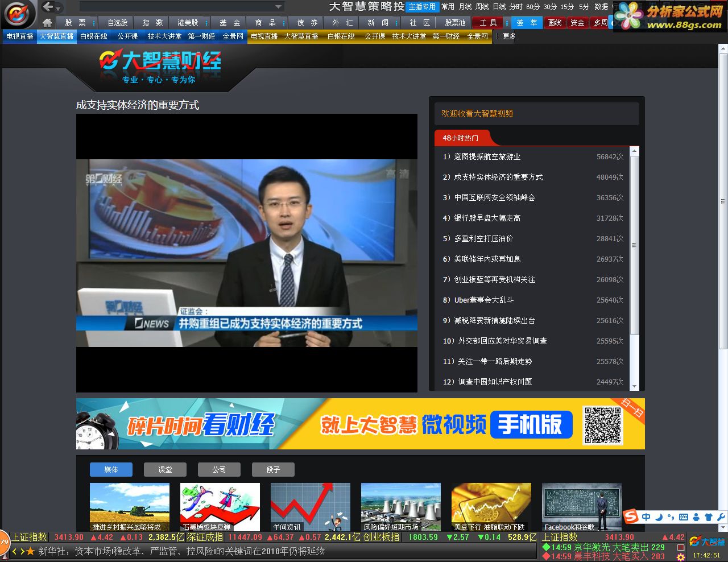728x562 pixels.
Task: Switch to the first 电视直播 tab
Action: tap(20, 36)
